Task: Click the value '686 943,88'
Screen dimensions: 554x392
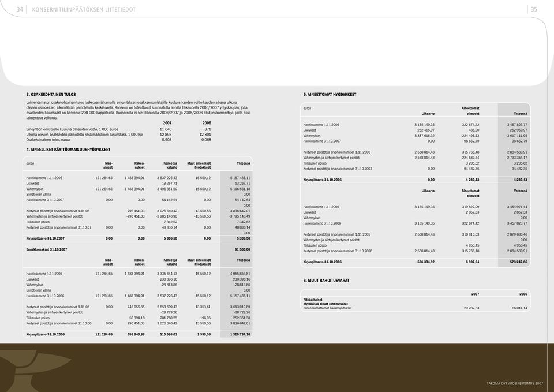Action: [136, 334]
